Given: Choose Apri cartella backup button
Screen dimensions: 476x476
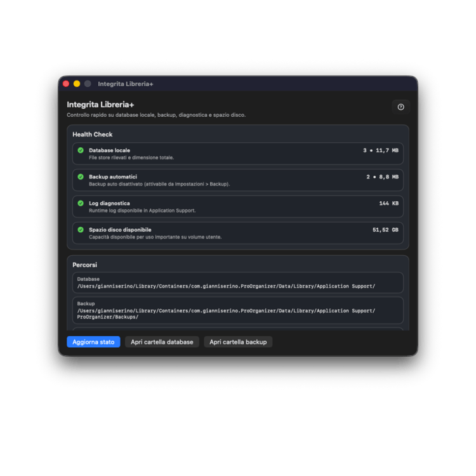Looking at the screenshot, I should point(238,342).
